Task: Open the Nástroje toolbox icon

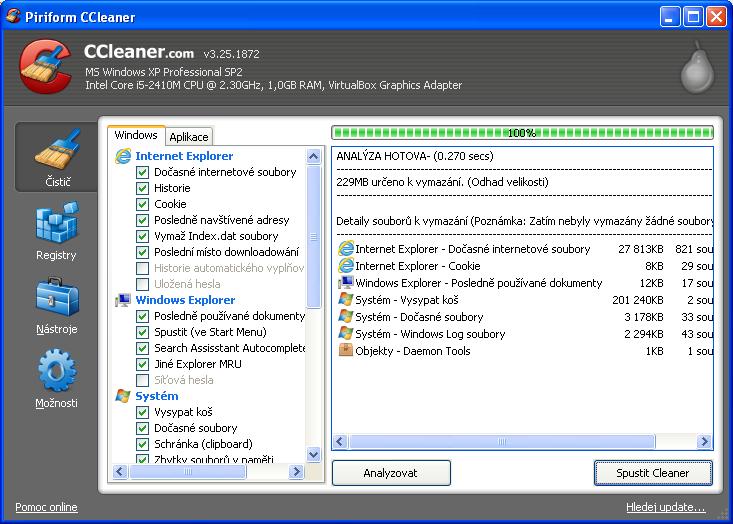Action: (56, 299)
